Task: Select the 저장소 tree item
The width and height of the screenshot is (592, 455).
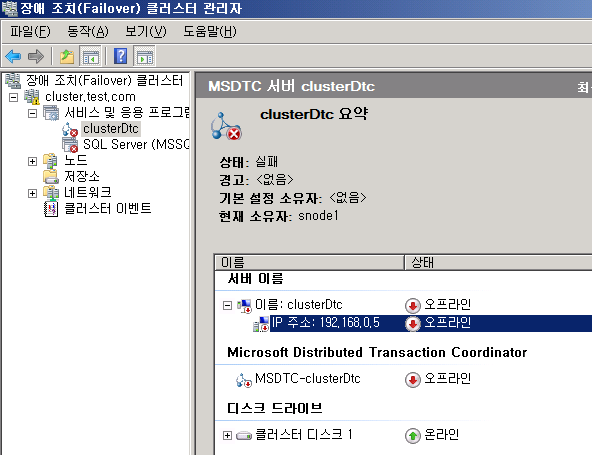Action: point(82,176)
